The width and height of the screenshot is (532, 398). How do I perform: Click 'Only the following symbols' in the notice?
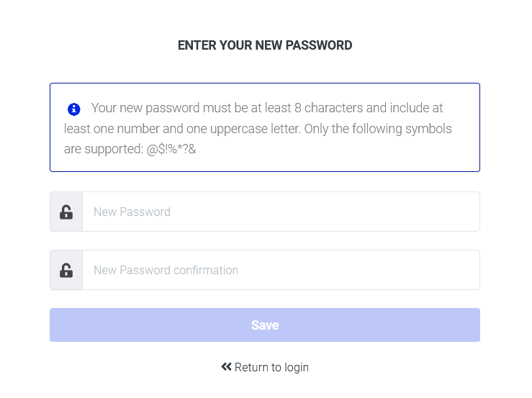378,129
